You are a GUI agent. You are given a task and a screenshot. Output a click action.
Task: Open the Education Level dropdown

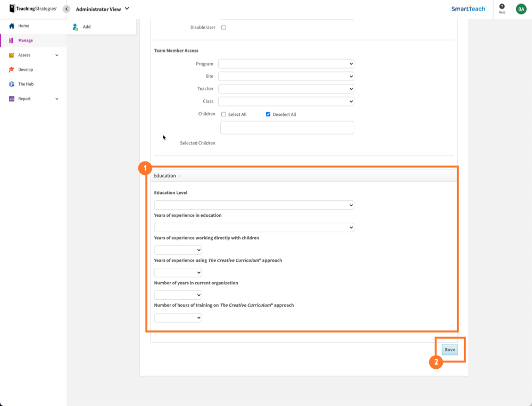(254, 205)
